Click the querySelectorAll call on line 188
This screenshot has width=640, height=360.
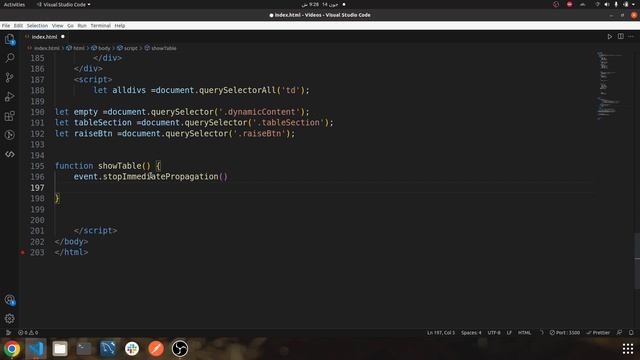[x=238, y=90]
